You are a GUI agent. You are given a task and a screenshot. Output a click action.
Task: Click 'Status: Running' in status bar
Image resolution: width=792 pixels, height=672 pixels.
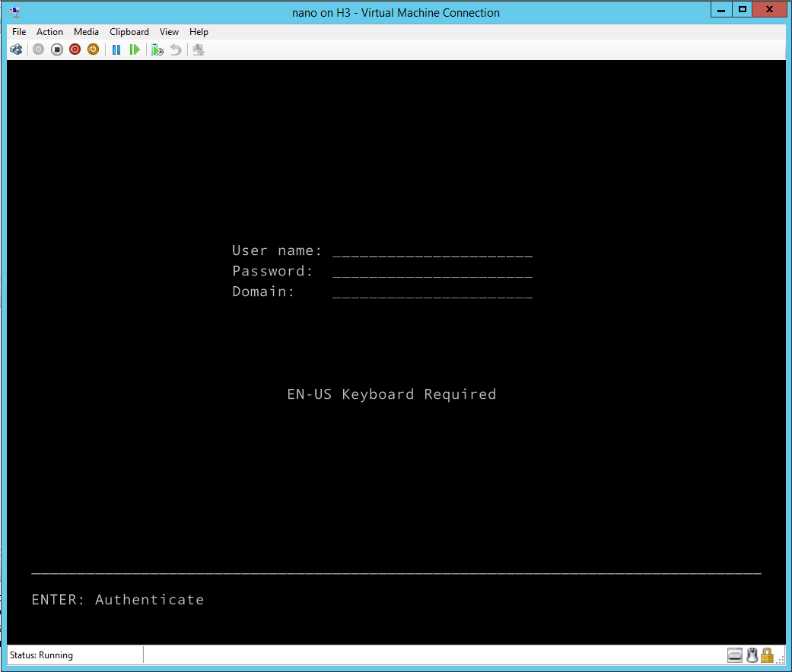(41, 655)
